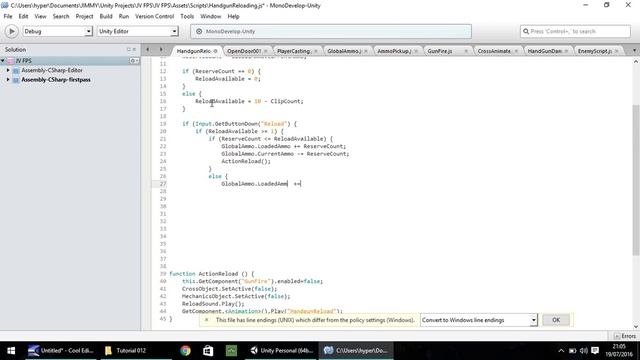This screenshot has height=360, width=640.
Task: Open the Tools menu
Action: 187,16
